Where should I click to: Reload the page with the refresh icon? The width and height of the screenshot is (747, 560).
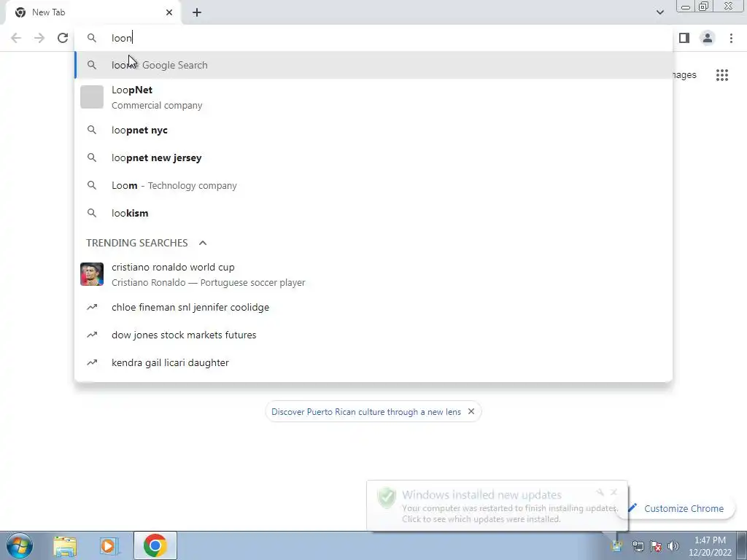(63, 38)
